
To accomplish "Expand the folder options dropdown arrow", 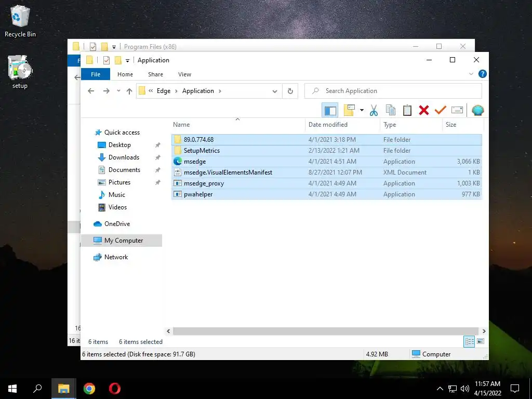I will click(x=362, y=110).
